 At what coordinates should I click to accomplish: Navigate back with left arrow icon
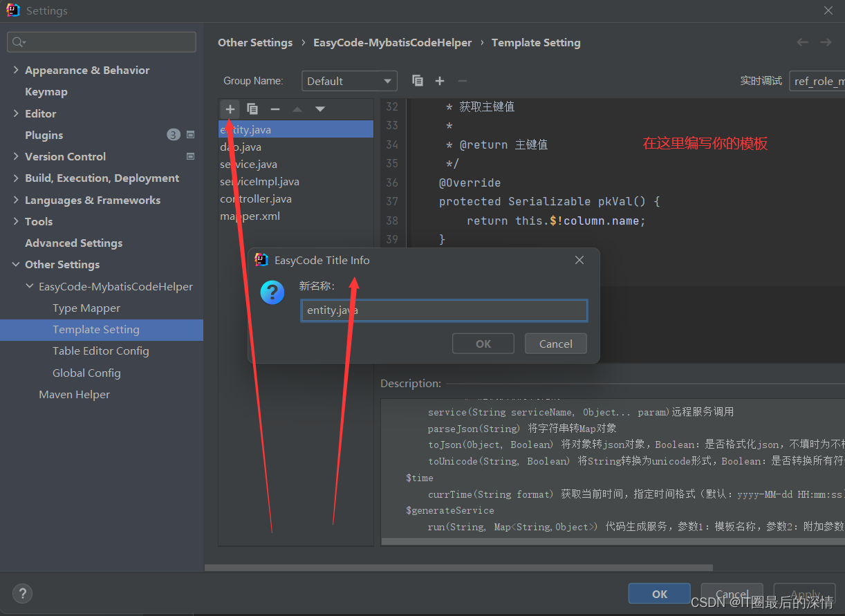[x=802, y=42]
